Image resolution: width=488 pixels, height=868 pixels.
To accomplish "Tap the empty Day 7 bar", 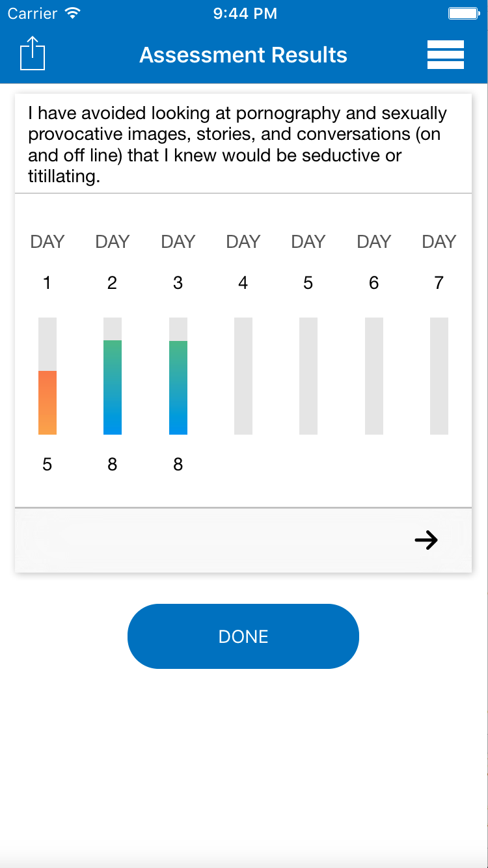I will coord(439,375).
